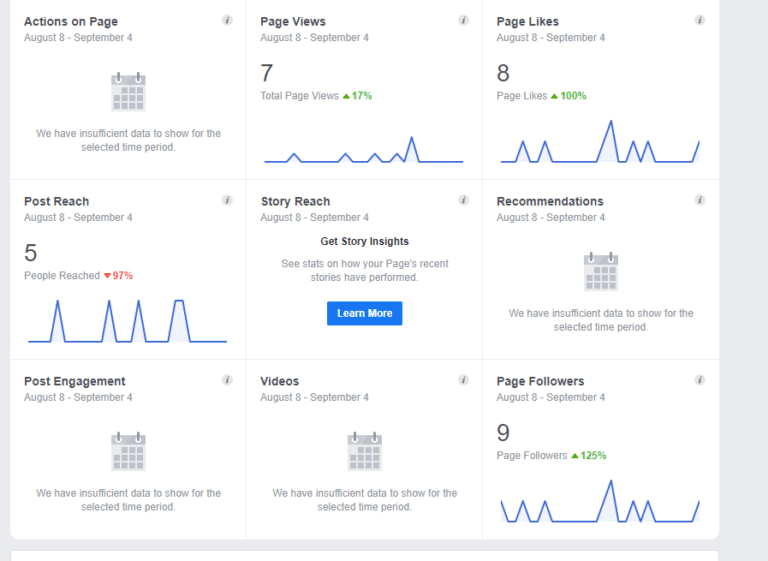Click info icon on Story Reach card

[463, 200]
